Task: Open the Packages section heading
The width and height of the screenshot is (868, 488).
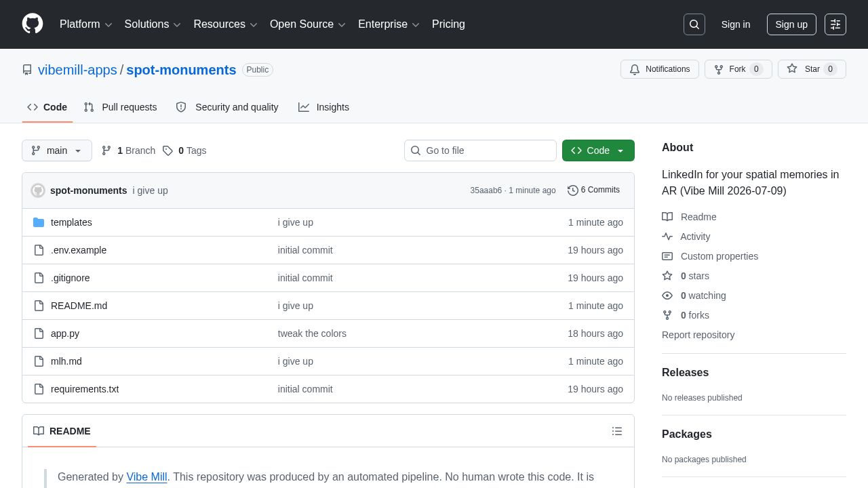Action: pos(687,434)
